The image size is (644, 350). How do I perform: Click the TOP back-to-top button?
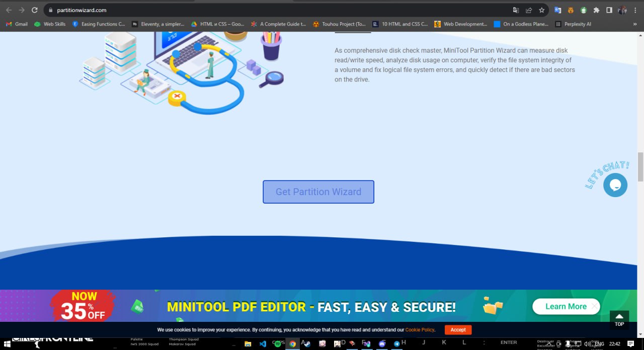click(x=619, y=320)
